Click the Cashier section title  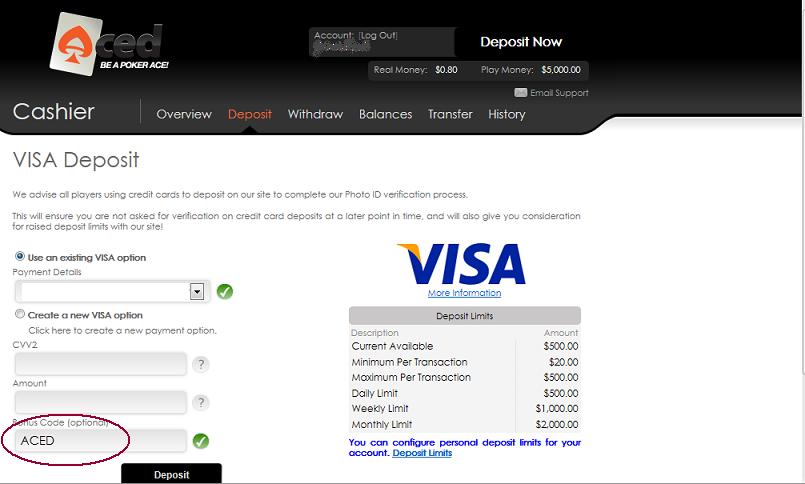54,112
